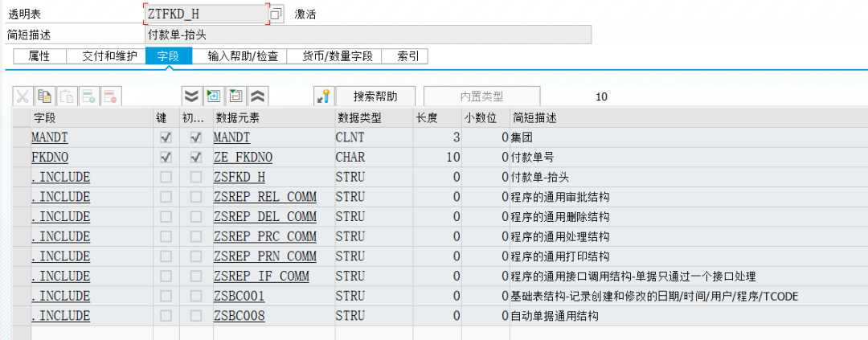Click the double down chevron icon
The height and width of the screenshot is (340, 868).
(191, 96)
